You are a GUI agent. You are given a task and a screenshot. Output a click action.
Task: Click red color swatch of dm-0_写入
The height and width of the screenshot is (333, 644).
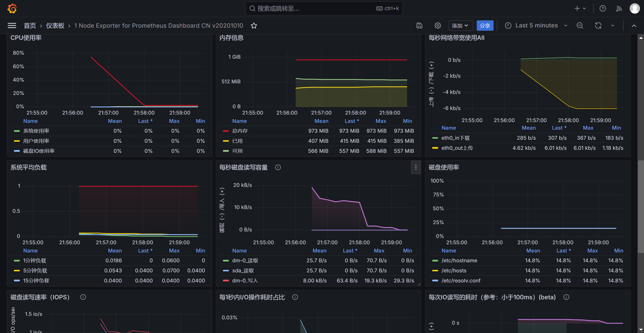[226, 281]
